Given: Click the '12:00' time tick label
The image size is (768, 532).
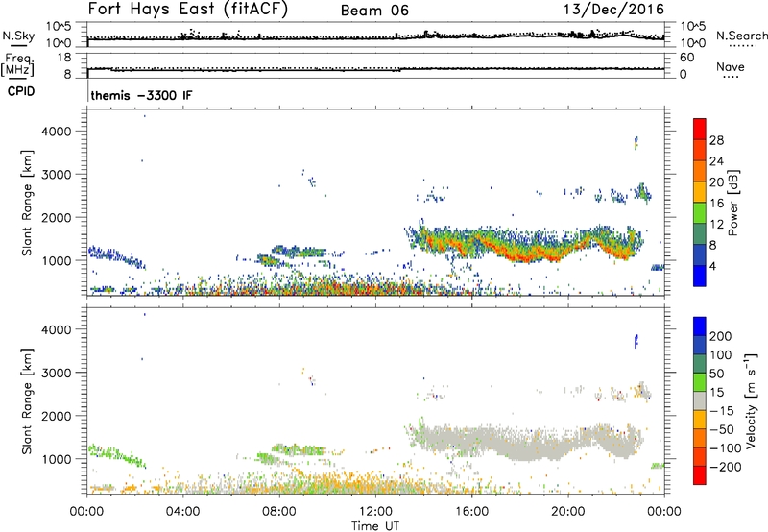Looking at the screenshot, I should [375, 512].
